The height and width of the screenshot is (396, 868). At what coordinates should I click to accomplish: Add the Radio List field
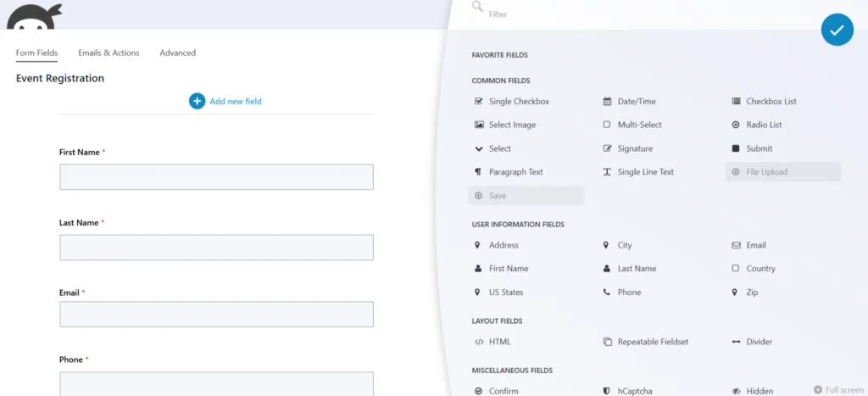(x=756, y=125)
